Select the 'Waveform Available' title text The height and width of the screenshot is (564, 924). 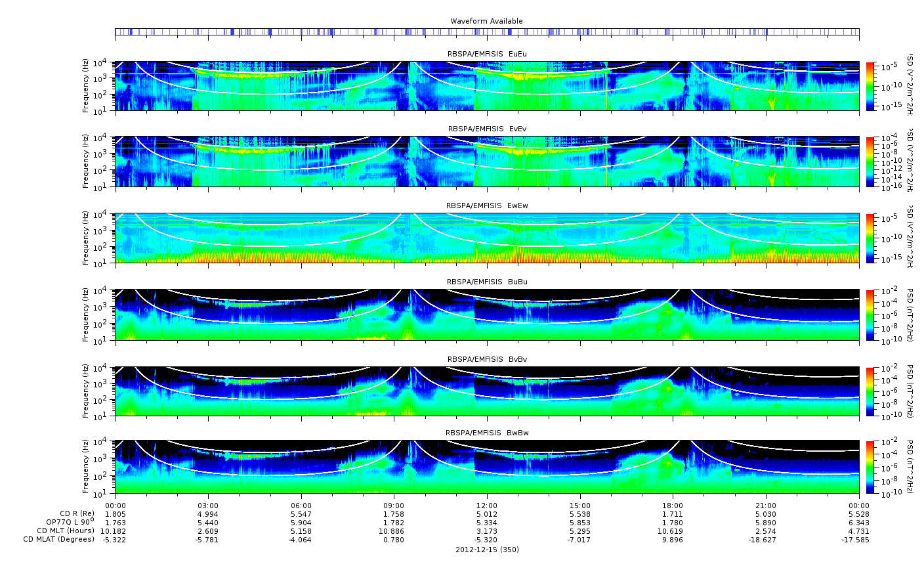tap(486, 21)
